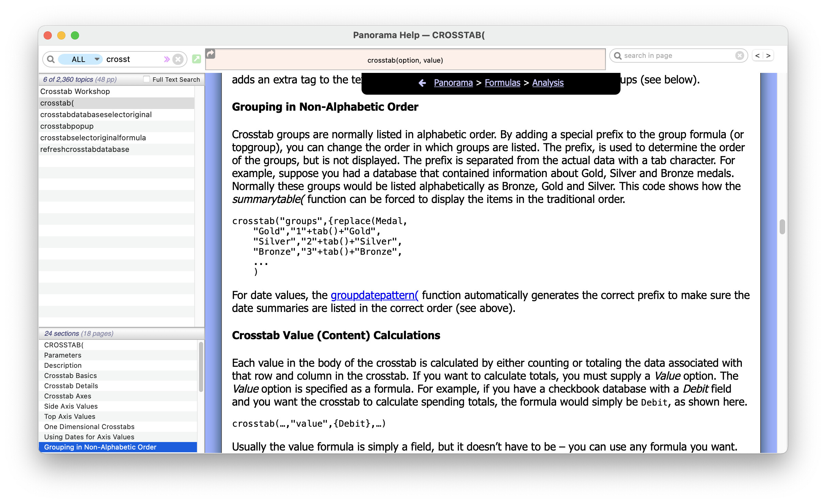The image size is (826, 504).
Task: Jump to the Crosstab Axes section
Action: (118, 396)
